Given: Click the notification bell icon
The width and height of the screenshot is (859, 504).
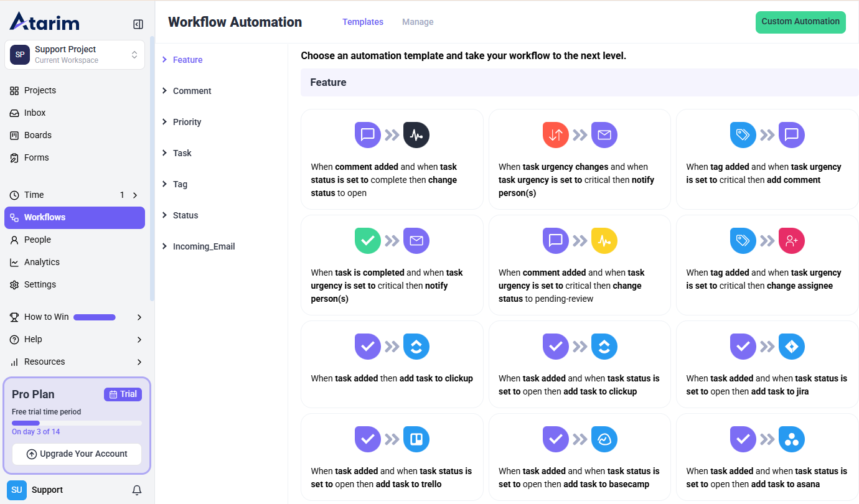Looking at the screenshot, I should tap(137, 490).
